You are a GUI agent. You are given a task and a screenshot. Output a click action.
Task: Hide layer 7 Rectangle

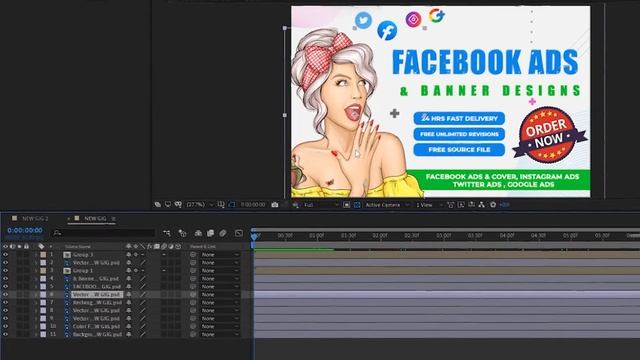click(x=6, y=302)
